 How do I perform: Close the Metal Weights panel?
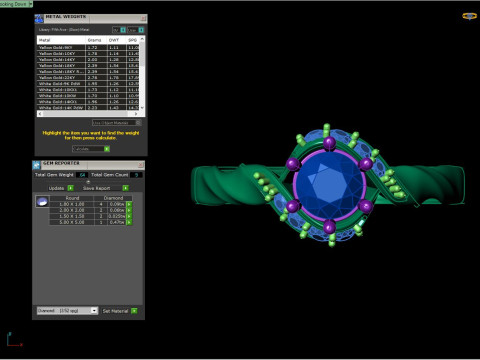[143, 18]
